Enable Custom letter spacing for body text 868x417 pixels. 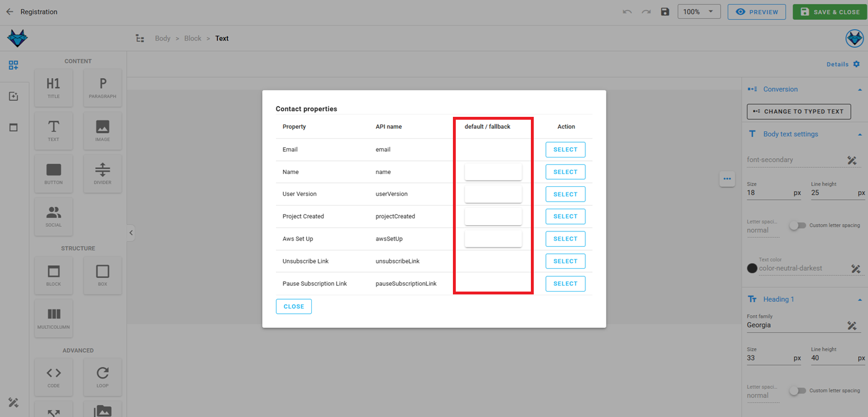[797, 226]
